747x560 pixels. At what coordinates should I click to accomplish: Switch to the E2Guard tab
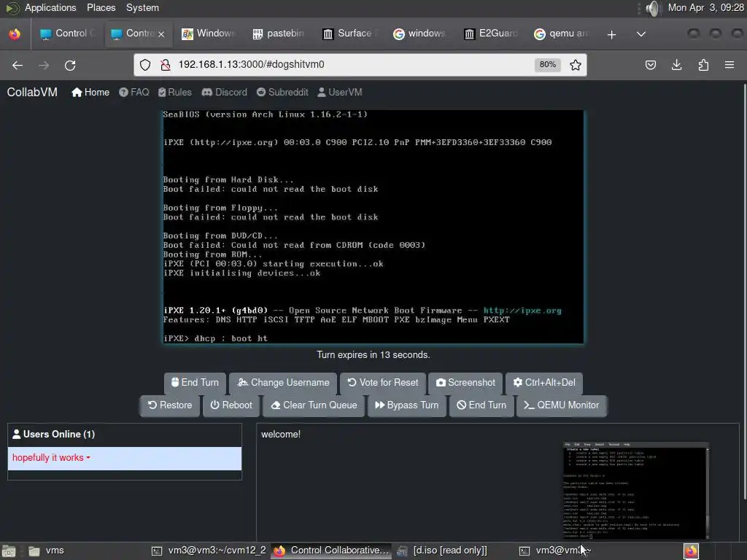coord(489,34)
